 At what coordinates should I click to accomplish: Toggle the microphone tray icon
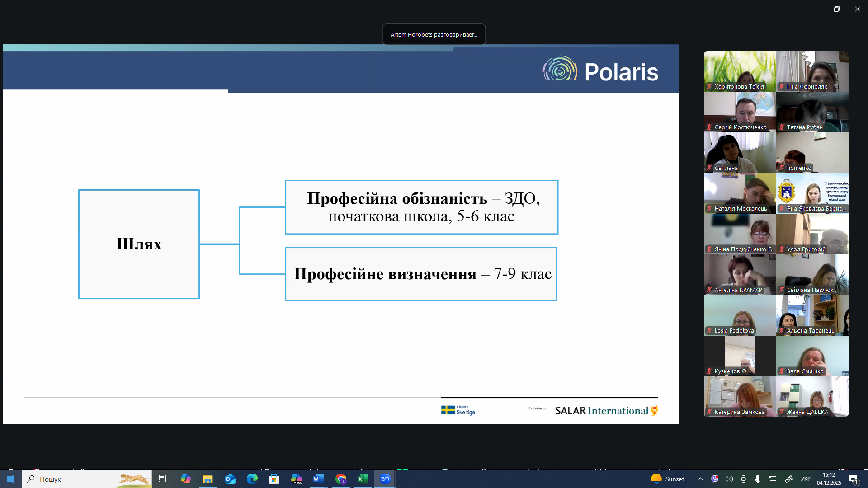click(x=758, y=479)
